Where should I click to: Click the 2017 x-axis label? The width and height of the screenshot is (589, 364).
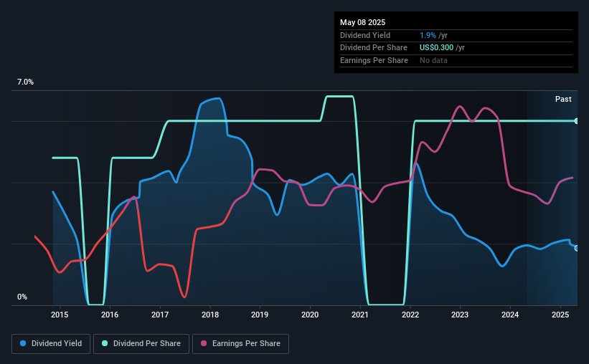tap(160, 315)
